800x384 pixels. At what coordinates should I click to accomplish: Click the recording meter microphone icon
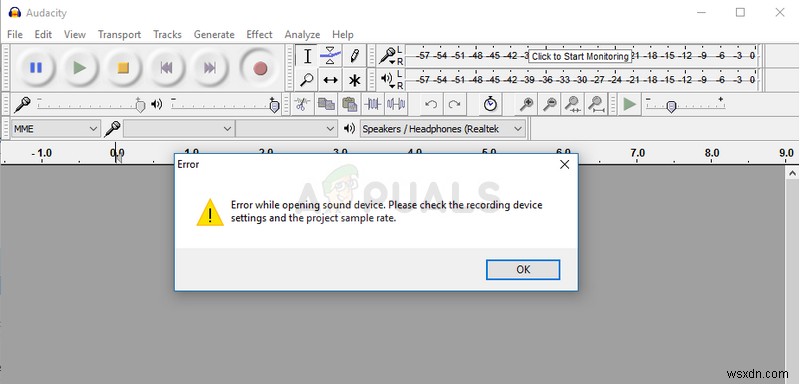[389, 55]
